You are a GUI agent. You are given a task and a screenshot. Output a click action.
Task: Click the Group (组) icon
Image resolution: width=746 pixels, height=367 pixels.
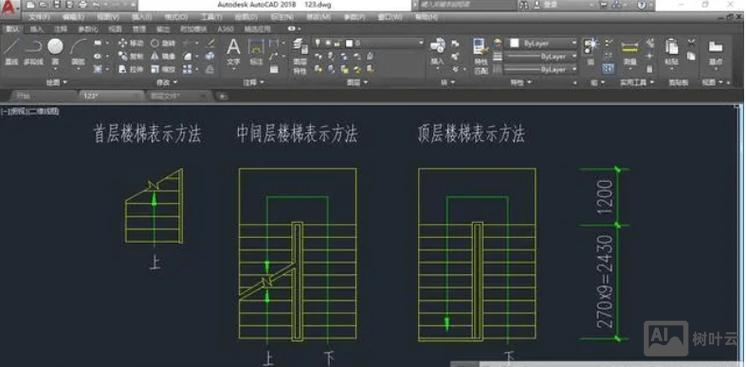coord(590,51)
